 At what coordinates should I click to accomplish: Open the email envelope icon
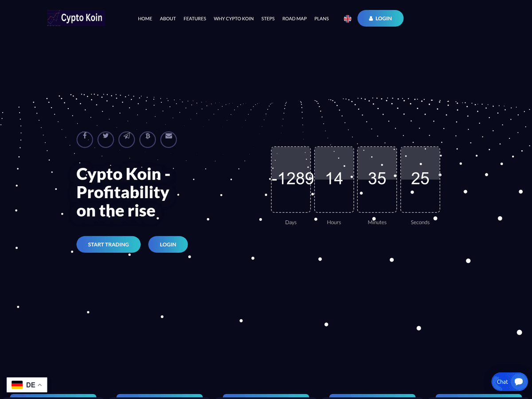(x=168, y=139)
